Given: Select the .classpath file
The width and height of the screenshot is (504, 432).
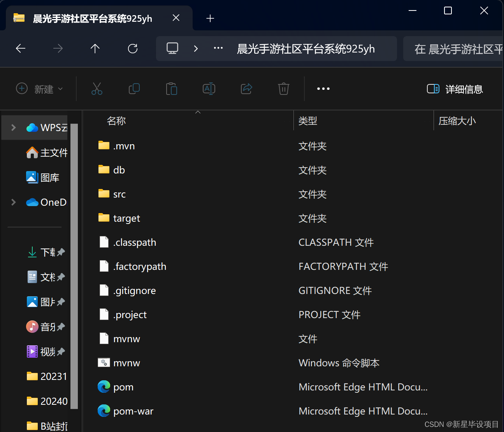Looking at the screenshot, I should pyautogui.click(x=127, y=242).
